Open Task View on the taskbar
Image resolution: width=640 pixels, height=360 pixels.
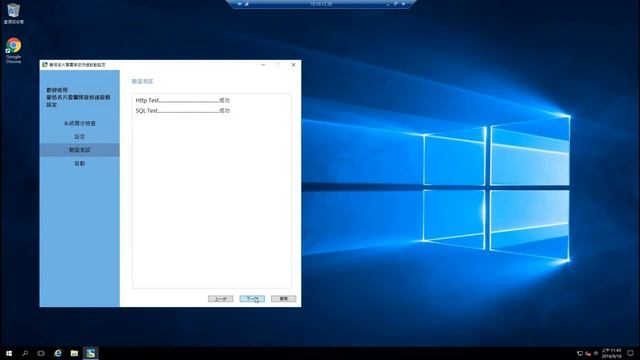click(x=41, y=353)
